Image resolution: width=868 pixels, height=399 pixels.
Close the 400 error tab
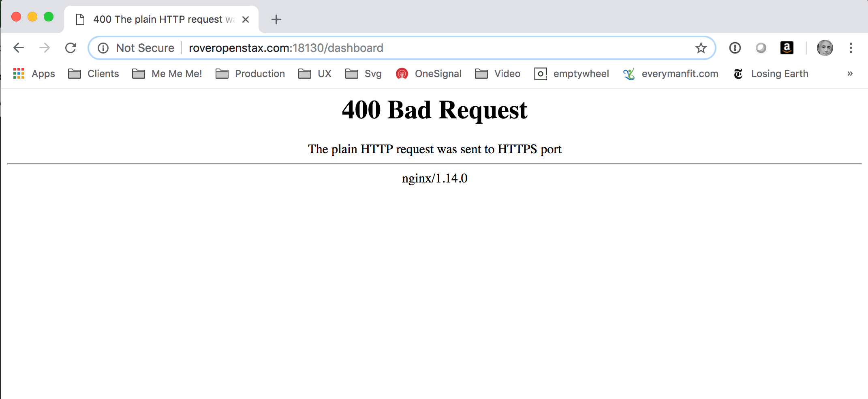(x=246, y=19)
